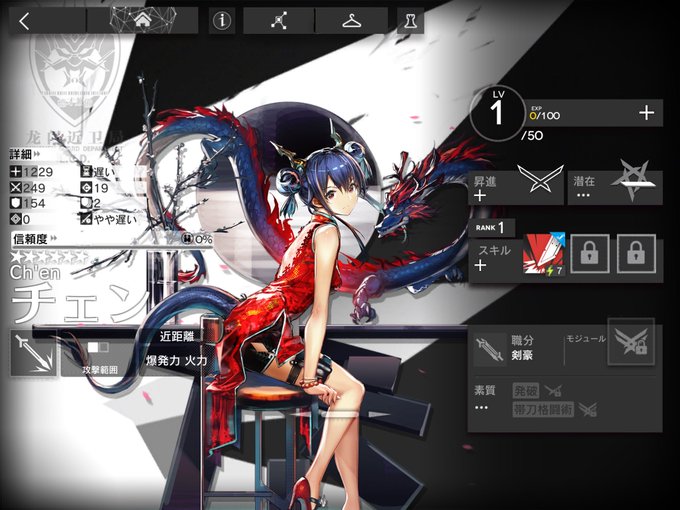
Task: View the defense value 154
Action: [x=28, y=203]
